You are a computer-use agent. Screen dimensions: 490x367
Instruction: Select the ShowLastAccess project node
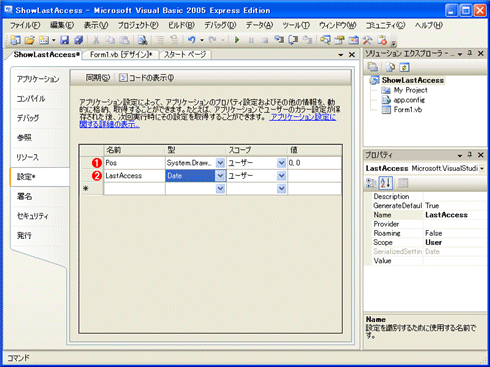(413, 80)
